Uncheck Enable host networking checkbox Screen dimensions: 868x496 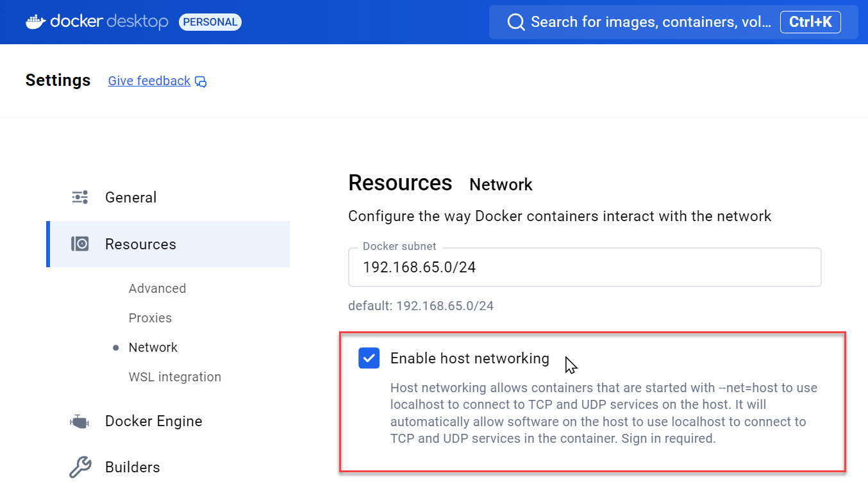369,358
